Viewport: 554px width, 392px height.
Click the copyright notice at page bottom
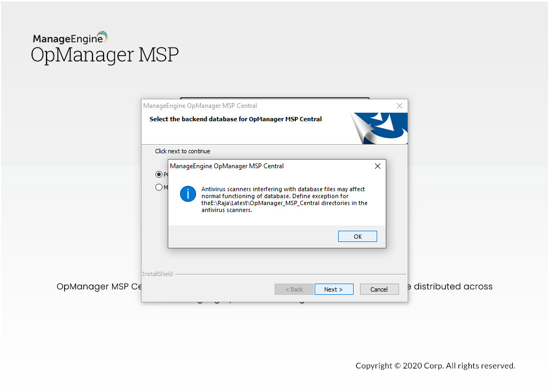435,365
